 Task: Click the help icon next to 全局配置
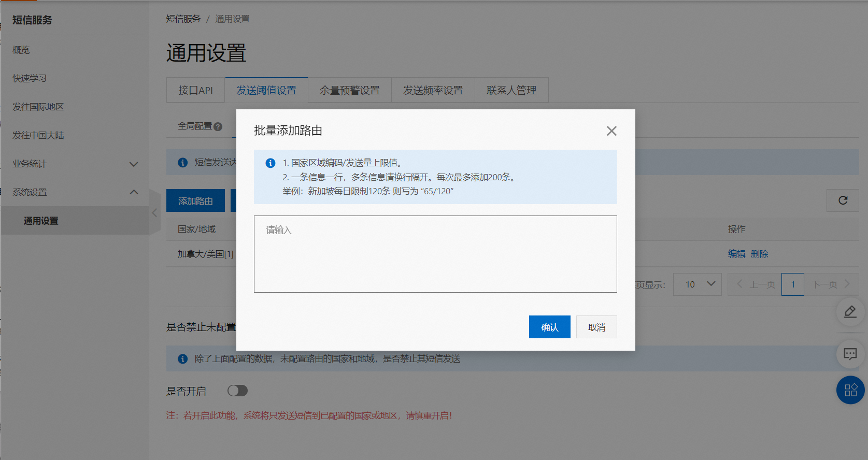point(218,126)
